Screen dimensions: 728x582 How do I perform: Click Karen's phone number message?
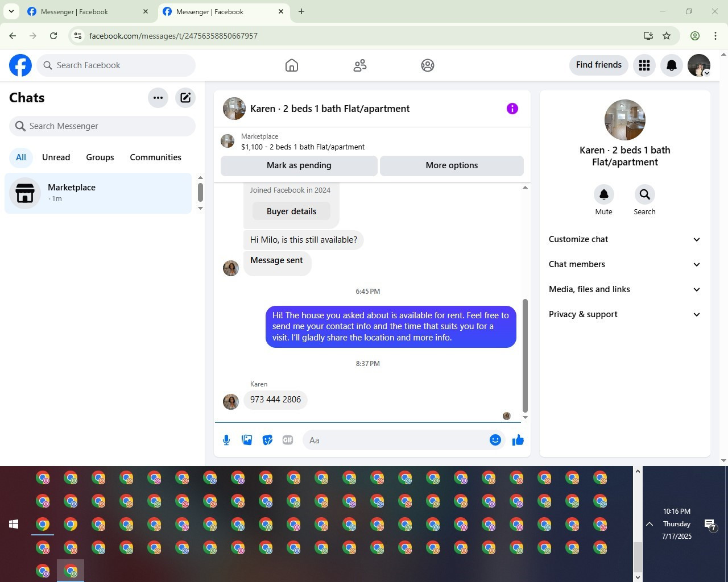[x=275, y=400]
